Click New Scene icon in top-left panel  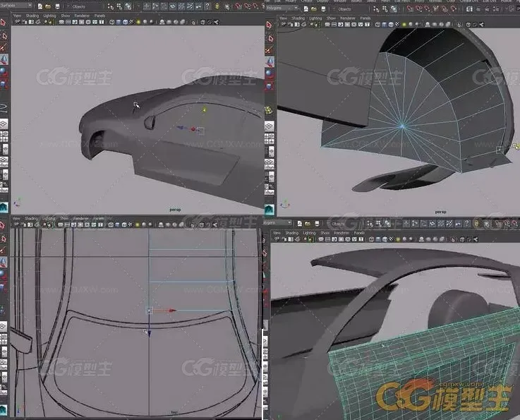tap(40, 6)
